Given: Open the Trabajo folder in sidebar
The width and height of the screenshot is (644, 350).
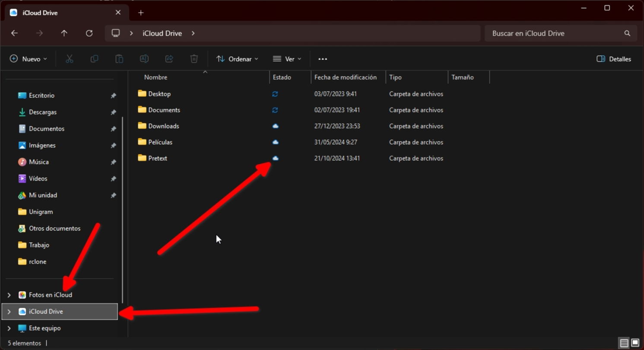Looking at the screenshot, I should [39, 245].
